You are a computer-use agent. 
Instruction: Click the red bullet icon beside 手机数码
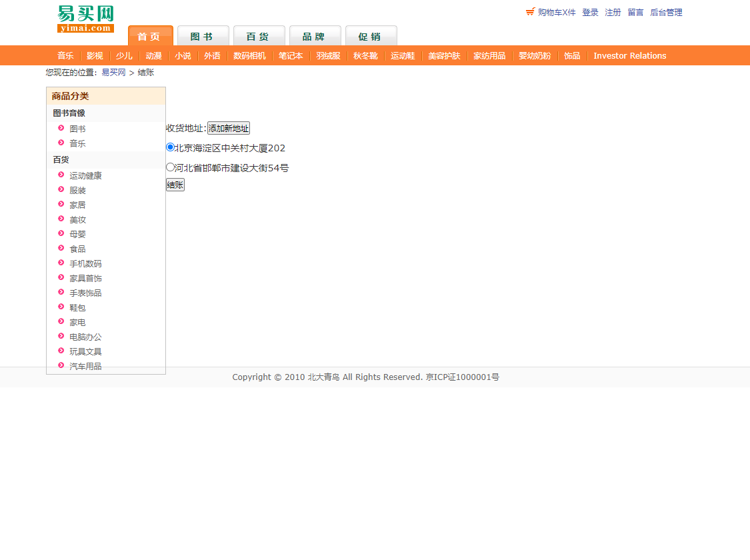coord(61,263)
